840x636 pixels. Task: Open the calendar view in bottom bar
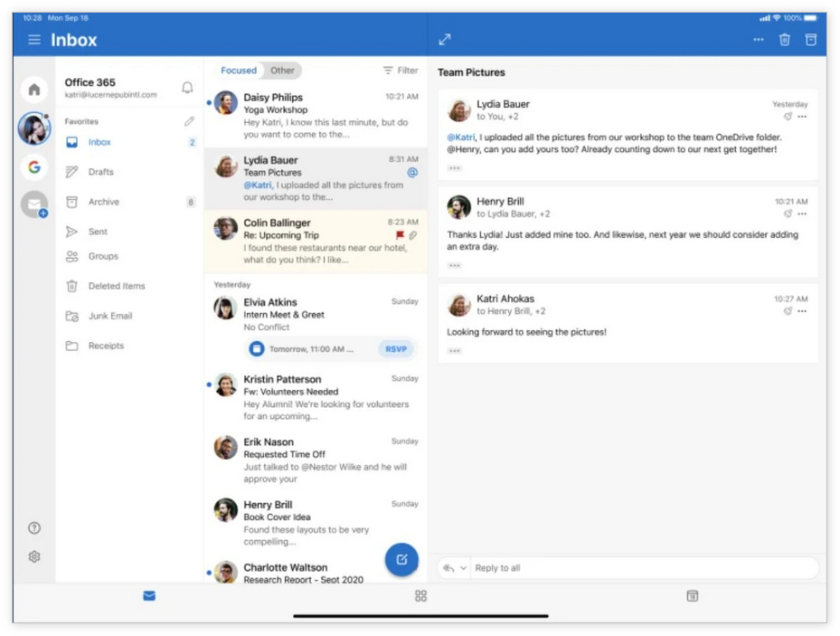click(x=692, y=595)
